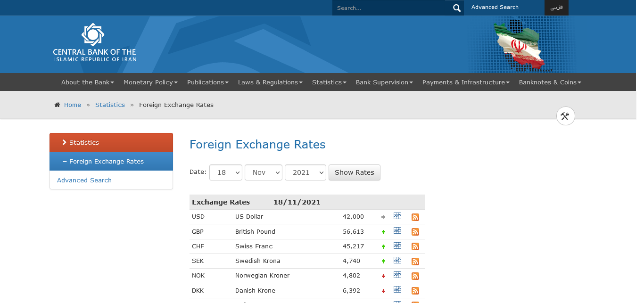
Task: Click the Advanced Search sidebar link
Action: (x=84, y=180)
